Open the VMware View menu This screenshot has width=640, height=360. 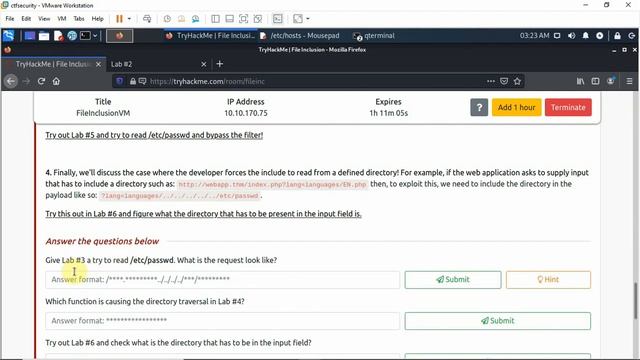click(44, 19)
